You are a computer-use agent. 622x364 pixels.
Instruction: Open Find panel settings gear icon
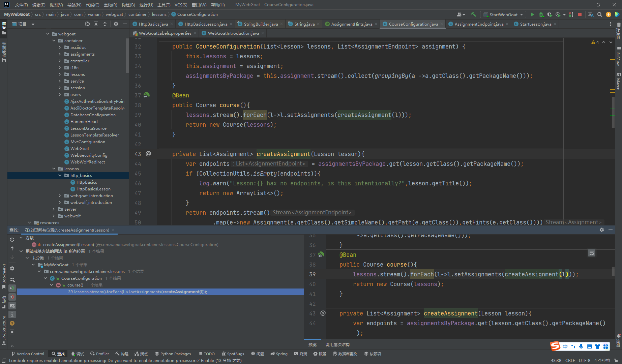pos(12,268)
